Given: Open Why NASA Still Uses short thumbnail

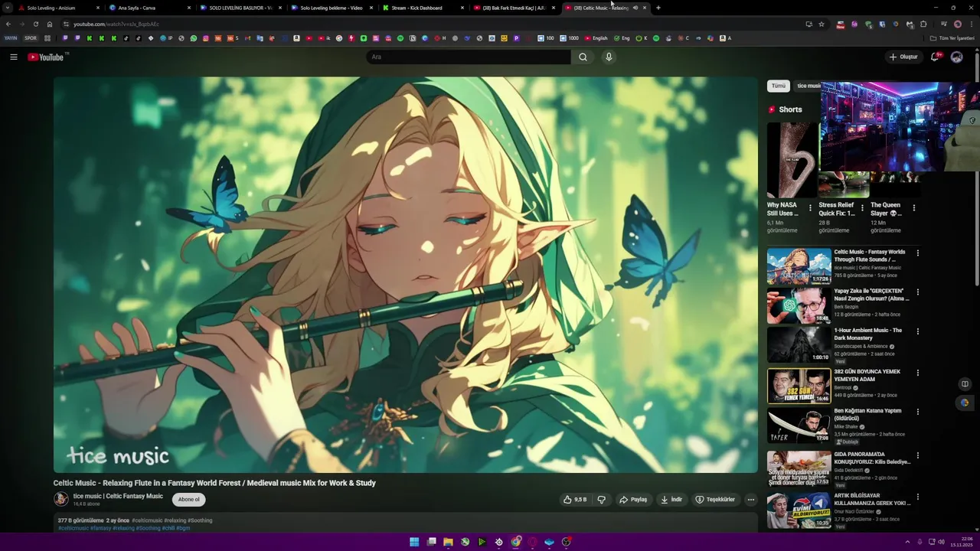Looking at the screenshot, I should [792, 160].
